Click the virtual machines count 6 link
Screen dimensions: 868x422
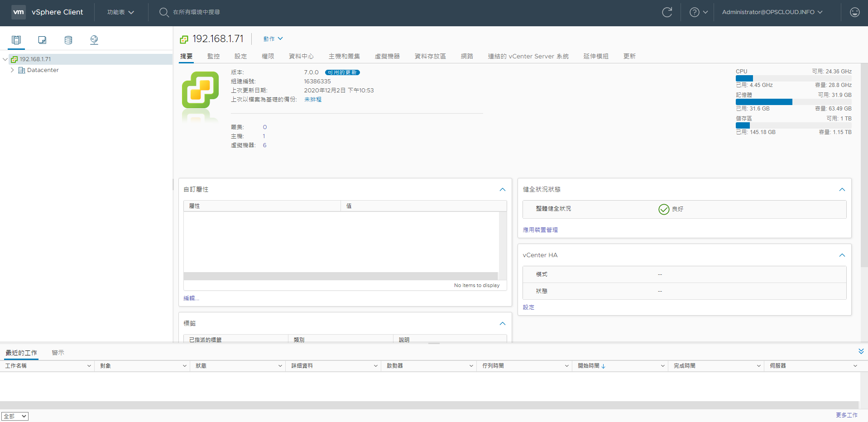(264, 145)
